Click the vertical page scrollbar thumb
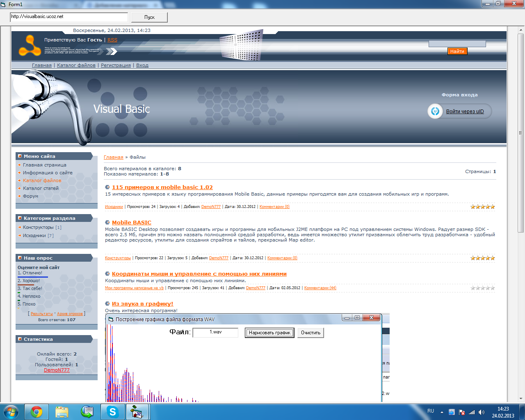525x420 pixels. (521, 133)
